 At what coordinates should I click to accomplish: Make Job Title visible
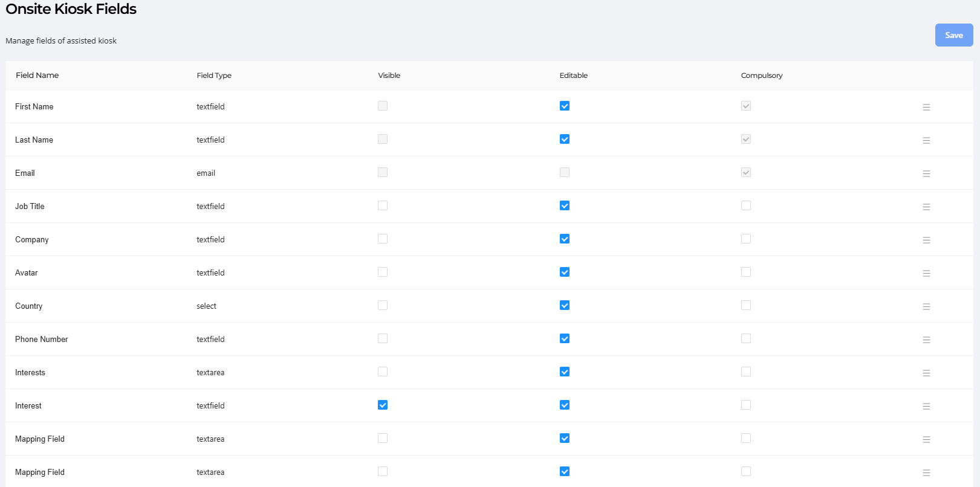tap(383, 205)
